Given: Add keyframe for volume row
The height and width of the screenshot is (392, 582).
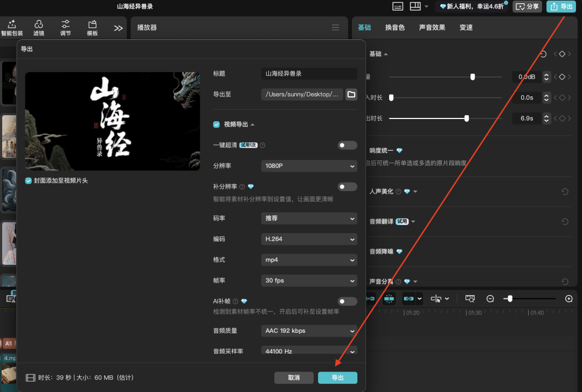Looking at the screenshot, I should (x=562, y=77).
